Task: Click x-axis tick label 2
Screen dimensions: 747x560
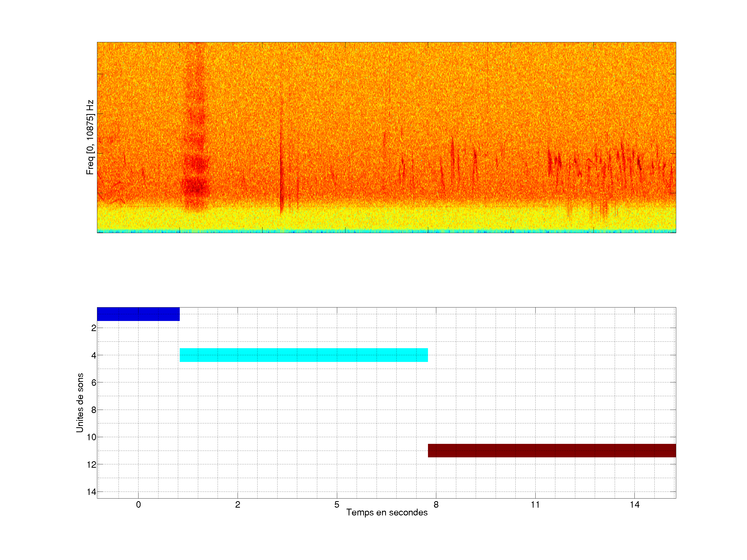Action: click(x=237, y=505)
